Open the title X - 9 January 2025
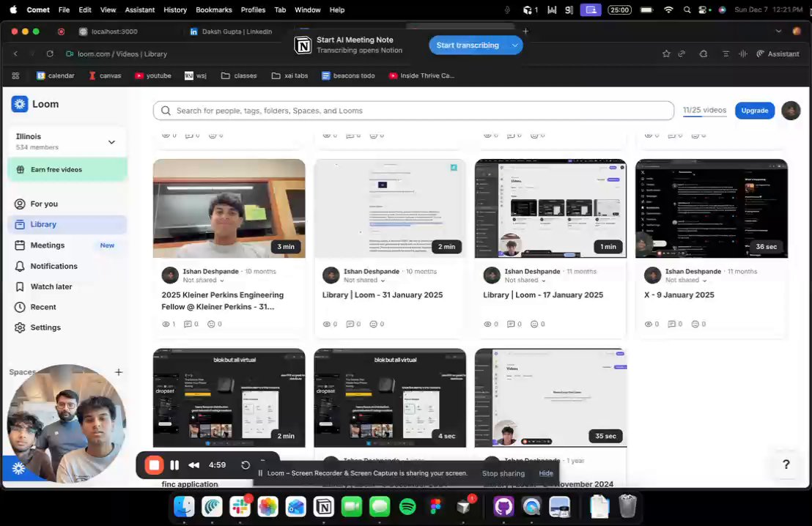Viewport: 812px width, 526px height. tap(679, 295)
